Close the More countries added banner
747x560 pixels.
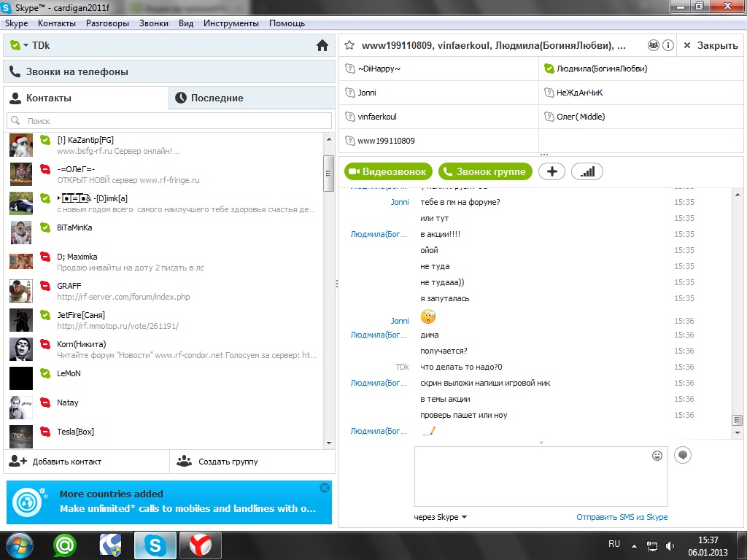[325, 488]
